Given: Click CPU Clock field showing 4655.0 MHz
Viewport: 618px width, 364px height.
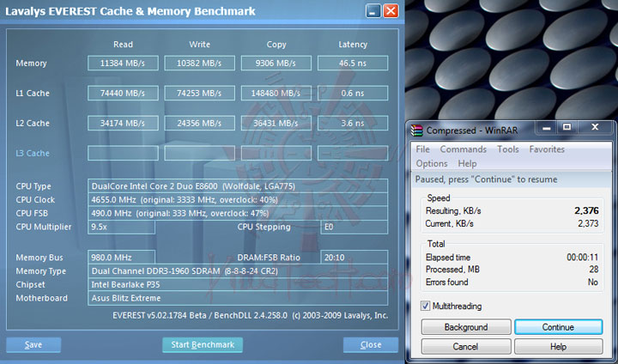Looking at the screenshot, I should [238, 199].
